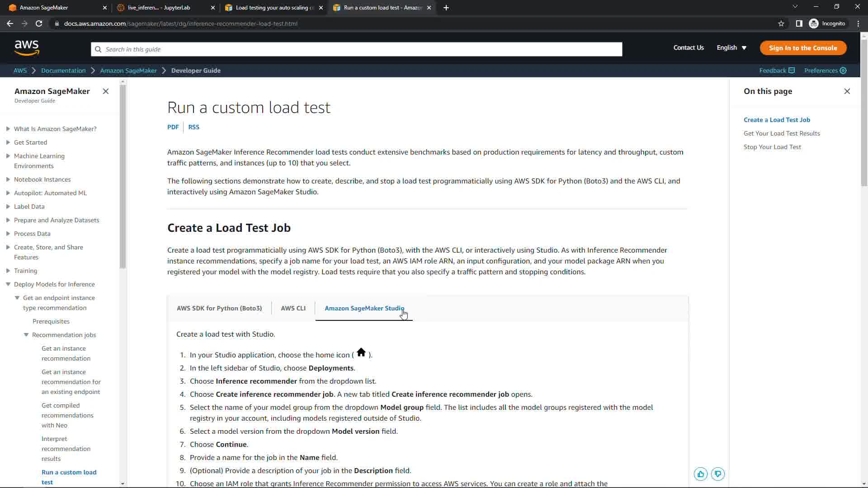Close the On this page panel
This screenshot has height=488, width=868.
847,91
